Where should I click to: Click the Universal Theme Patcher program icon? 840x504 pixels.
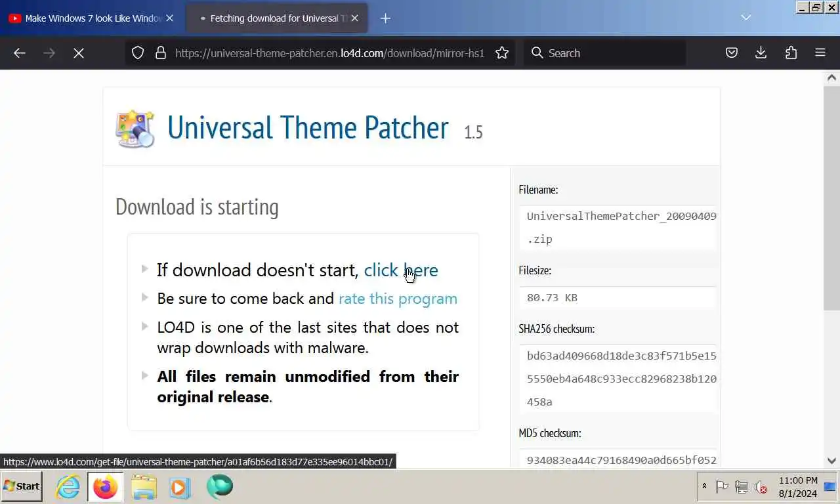click(x=135, y=129)
